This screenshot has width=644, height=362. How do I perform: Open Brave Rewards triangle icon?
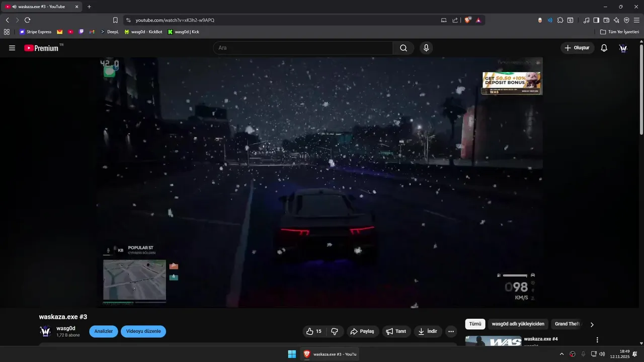(478, 20)
